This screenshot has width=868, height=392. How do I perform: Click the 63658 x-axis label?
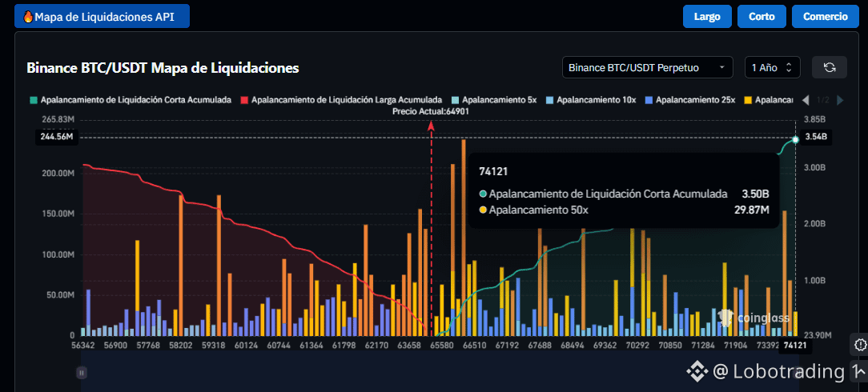coord(408,346)
